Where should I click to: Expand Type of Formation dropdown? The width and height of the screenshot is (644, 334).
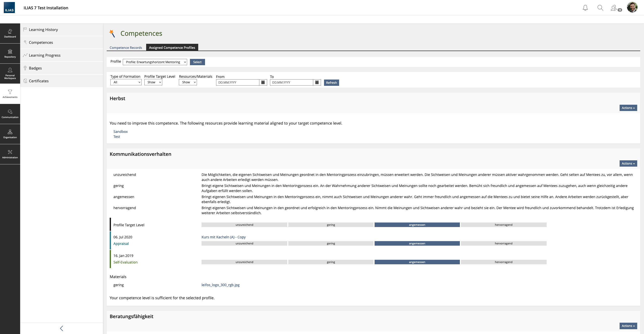126,82
